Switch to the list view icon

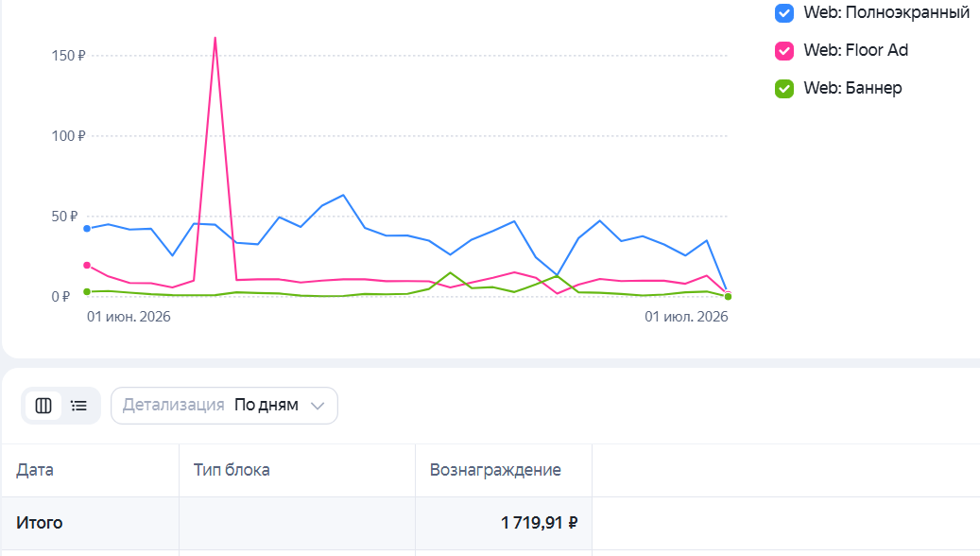point(78,406)
